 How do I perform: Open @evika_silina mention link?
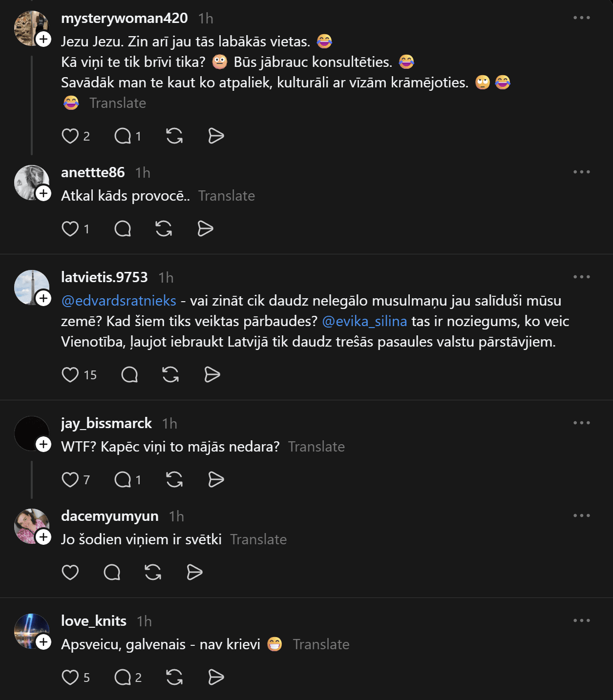pyautogui.click(x=364, y=321)
